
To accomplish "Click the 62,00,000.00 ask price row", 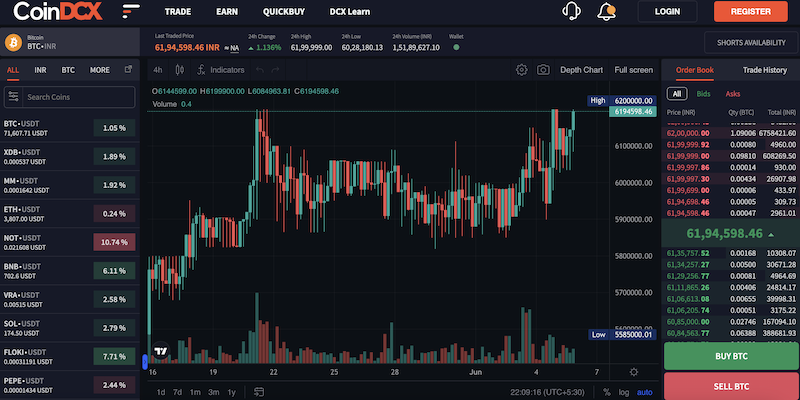I will coord(730,133).
